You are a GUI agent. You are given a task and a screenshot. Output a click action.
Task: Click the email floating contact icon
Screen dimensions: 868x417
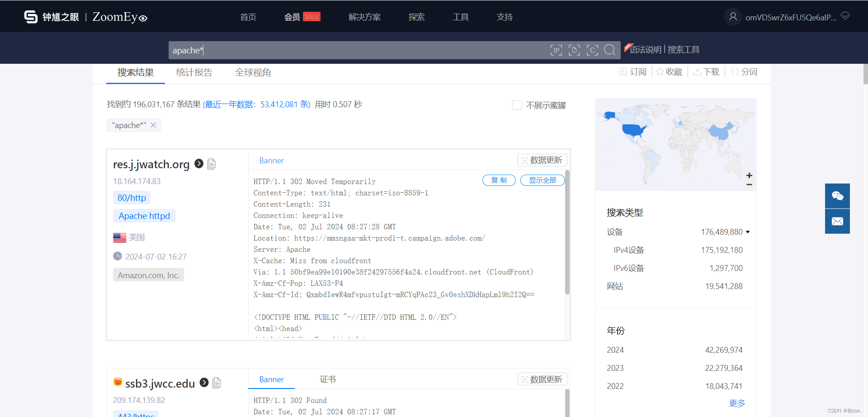(x=837, y=221)
